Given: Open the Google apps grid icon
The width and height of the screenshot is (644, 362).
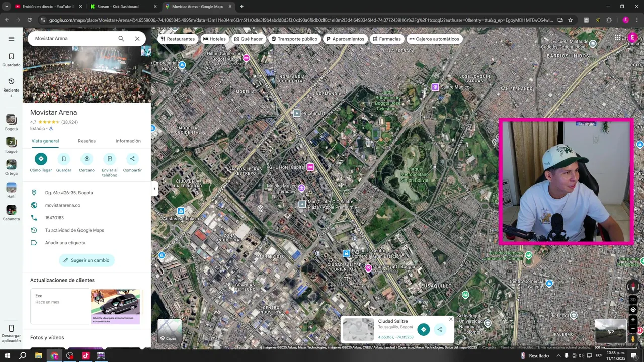Looking at the screenshot, I should 617,38.
